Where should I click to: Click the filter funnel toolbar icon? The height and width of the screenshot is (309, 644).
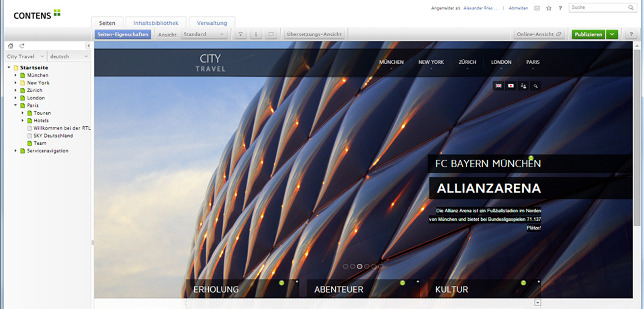click(x=240, y=34)
